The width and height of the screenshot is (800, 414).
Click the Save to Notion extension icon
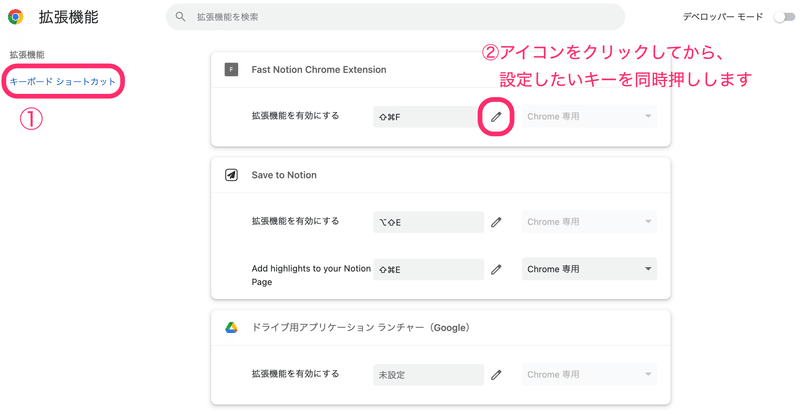pyautogui.click(x=231, y=175)
